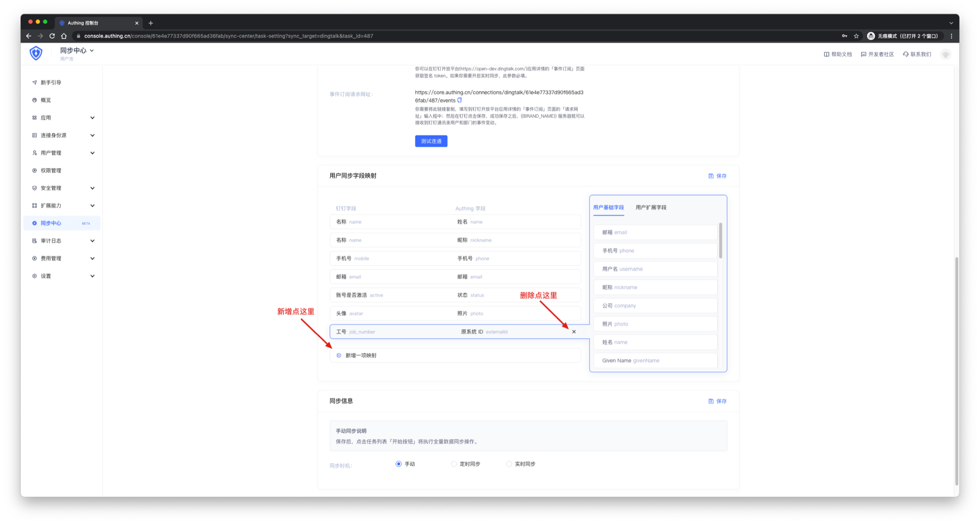
Task: Click the 测试连通 button
Action: point(431,141)
